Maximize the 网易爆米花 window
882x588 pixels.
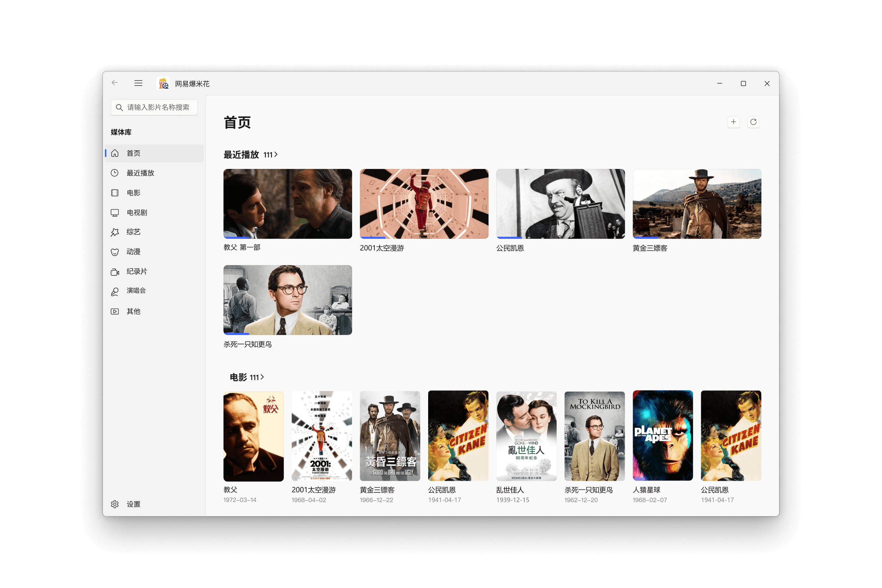743,84
